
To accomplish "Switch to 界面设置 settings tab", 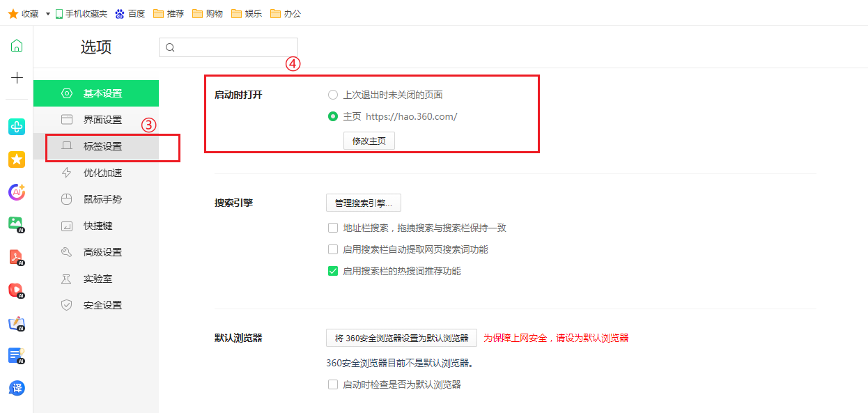I will pyautogui.click(x=96, y=120).
